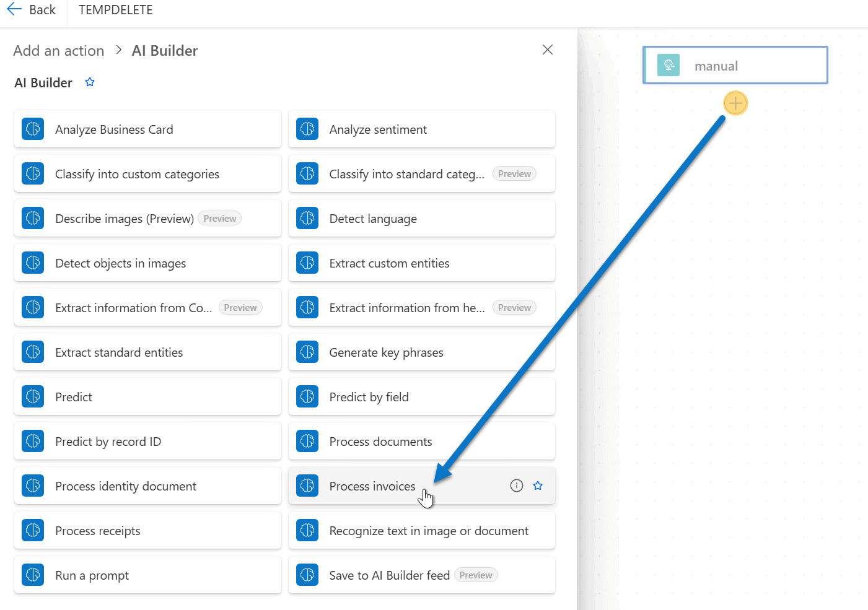
Task: Select Extract information from Co... action
Action: coord(147,307)
